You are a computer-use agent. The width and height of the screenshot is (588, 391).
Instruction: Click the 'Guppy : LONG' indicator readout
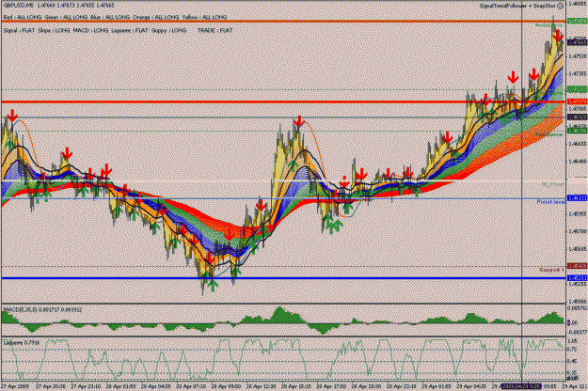[168, 30]
